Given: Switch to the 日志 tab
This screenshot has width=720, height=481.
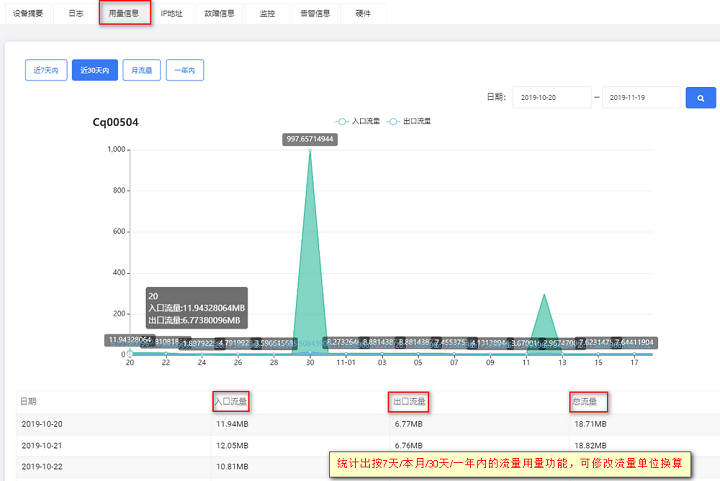Looking at the screenshot, I should [76, 14].
